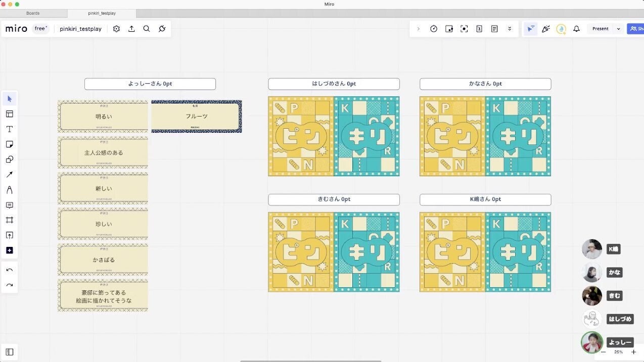Toggle collaborator cursors visibility icon
644x362 pixels.
click(530, 29)
